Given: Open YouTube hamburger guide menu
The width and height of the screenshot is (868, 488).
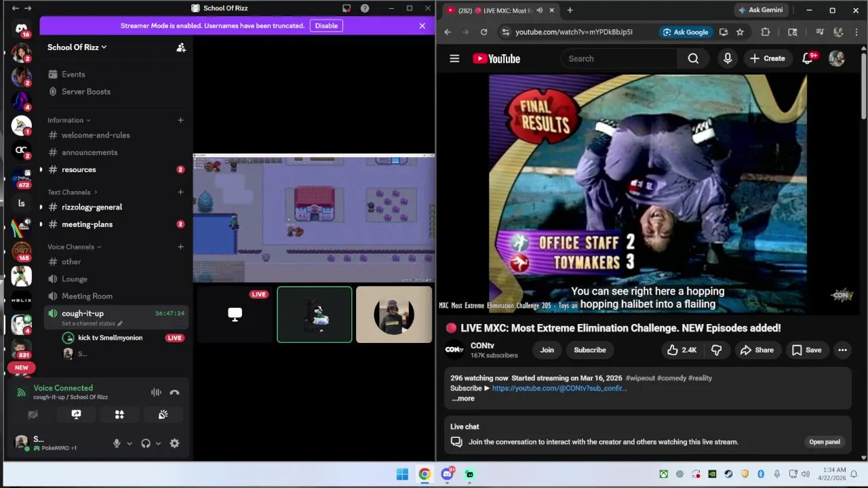Looking at the screenshot, I should coord(454,58).
